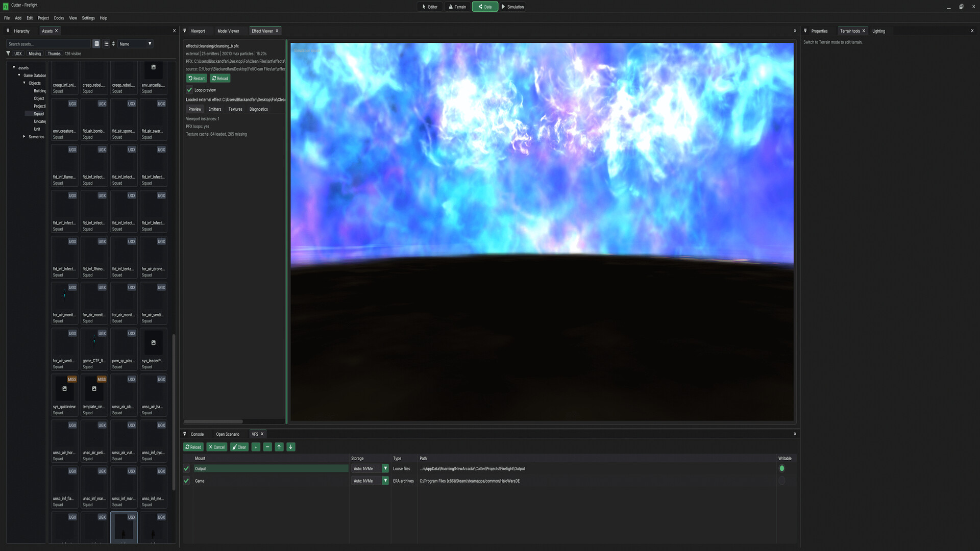Open the Diagnostics tab
Image resolution: width=980 pixels, height=551 pixels.
click(x=259, y=109)
